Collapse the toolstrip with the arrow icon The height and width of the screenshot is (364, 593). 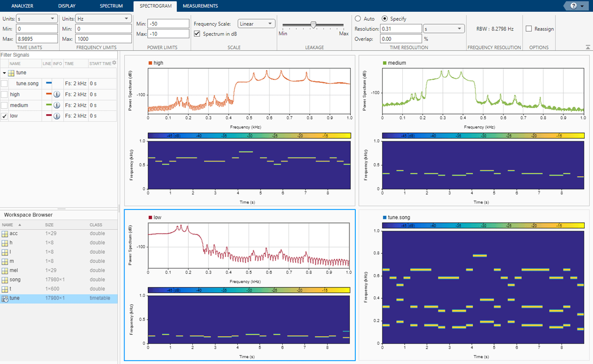587,47
